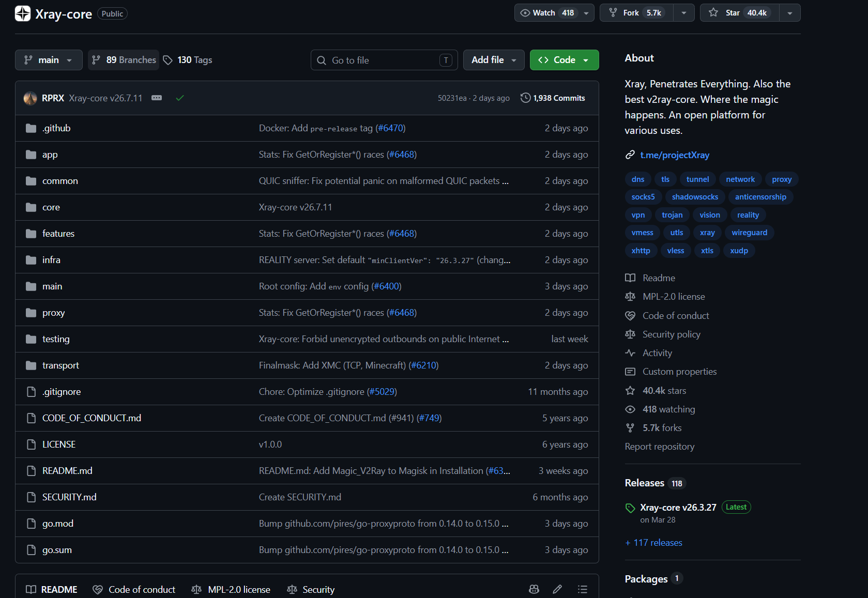Click the Xray-core repository logo
This screenshot has height=598, width=868.
point(23,13)
